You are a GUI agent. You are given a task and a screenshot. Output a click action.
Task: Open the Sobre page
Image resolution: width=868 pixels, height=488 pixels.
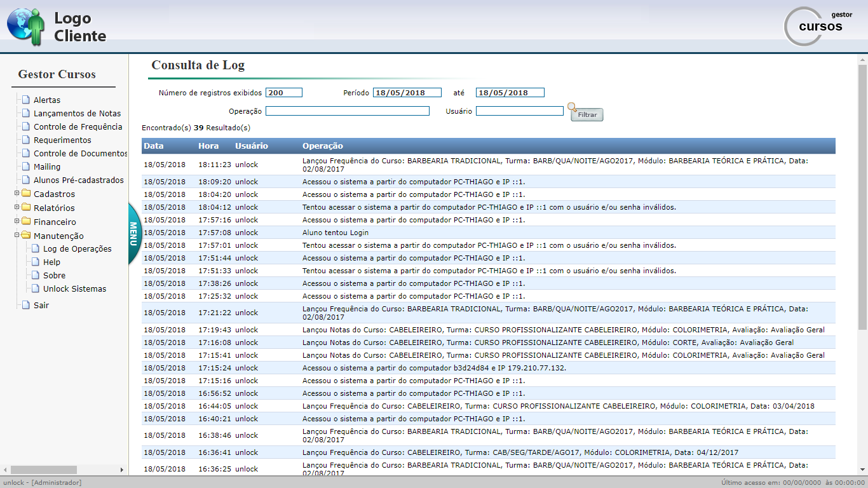pyautogui.click(x=54, y=276)
